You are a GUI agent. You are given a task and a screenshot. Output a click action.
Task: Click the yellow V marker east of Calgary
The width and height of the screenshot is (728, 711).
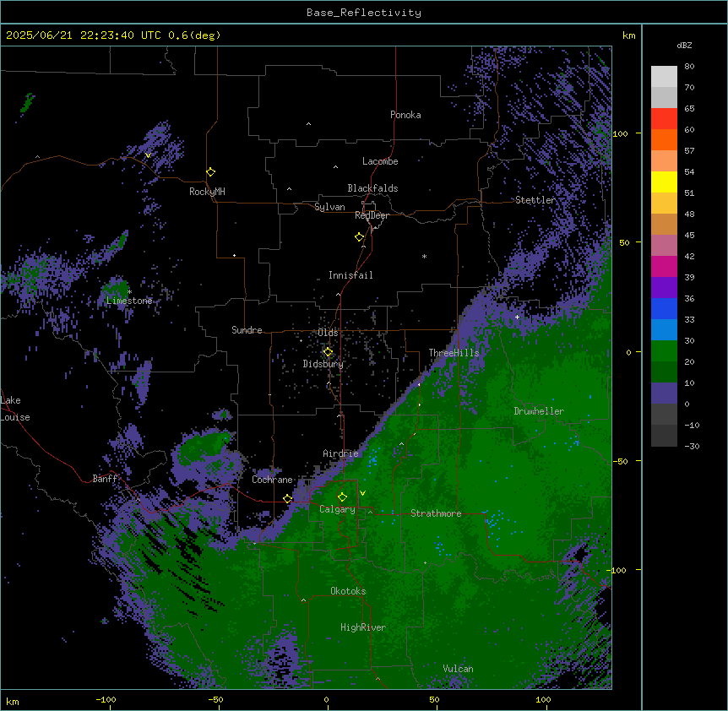362,493
